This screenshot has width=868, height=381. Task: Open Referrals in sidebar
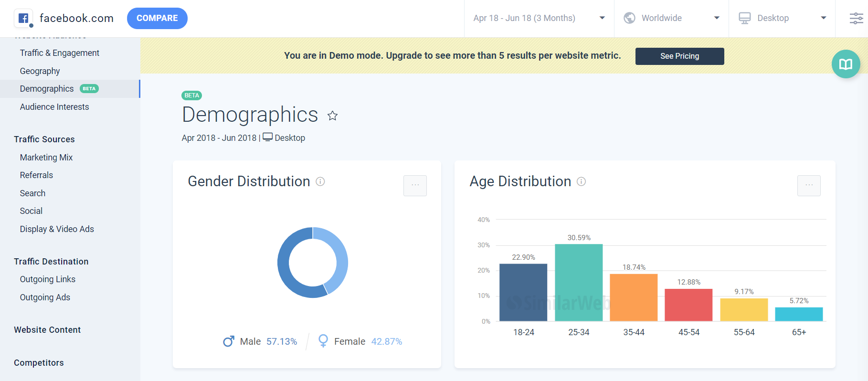point(36,175)
